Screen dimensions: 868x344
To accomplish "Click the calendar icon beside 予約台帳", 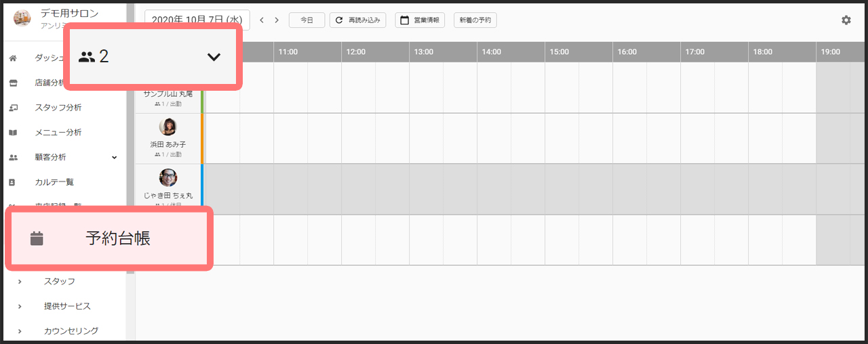I will (37, 238).
